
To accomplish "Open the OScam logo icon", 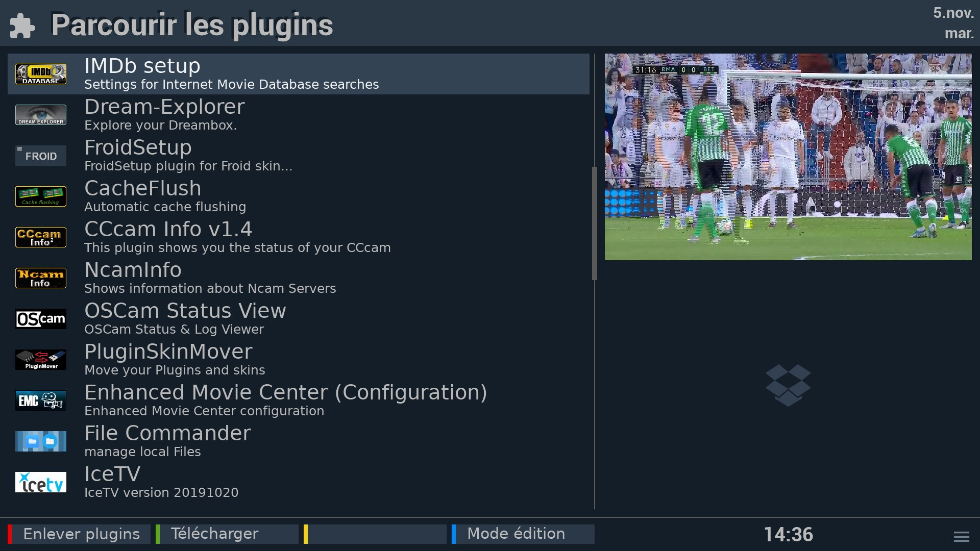I will (41, 319).
